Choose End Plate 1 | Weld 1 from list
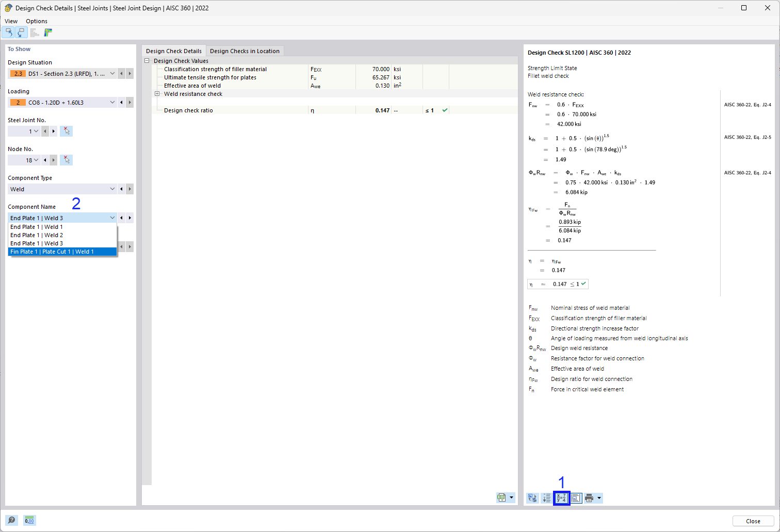This screenshot has height=532, width=780. tap(62, 227)
